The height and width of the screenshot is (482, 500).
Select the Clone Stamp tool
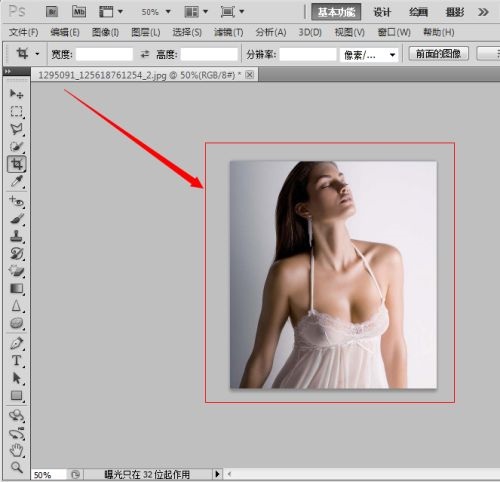tap(16, 236)
